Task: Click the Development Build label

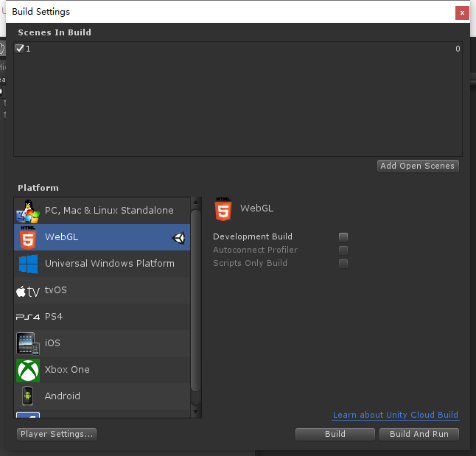Action: click(x=253, y=236)
